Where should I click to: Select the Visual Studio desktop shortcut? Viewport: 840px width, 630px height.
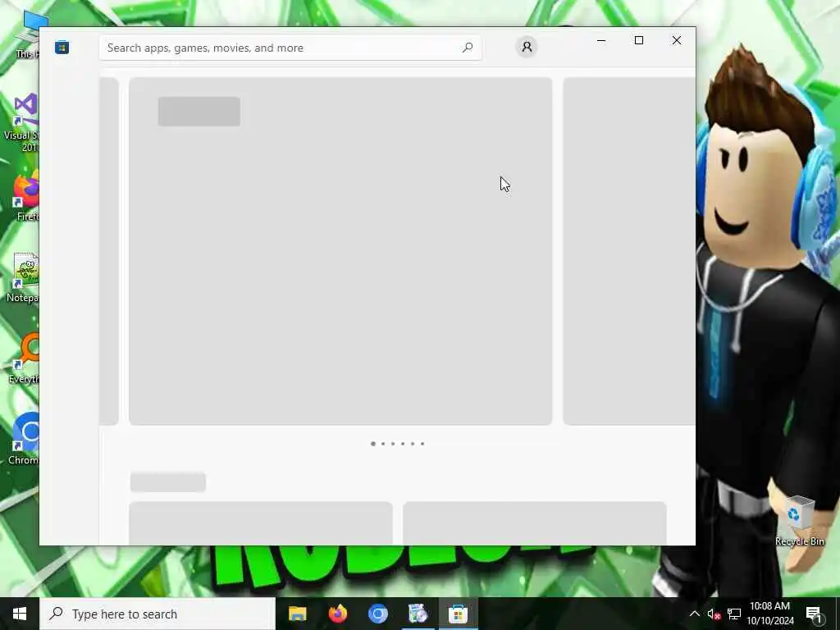coord(21,123)
